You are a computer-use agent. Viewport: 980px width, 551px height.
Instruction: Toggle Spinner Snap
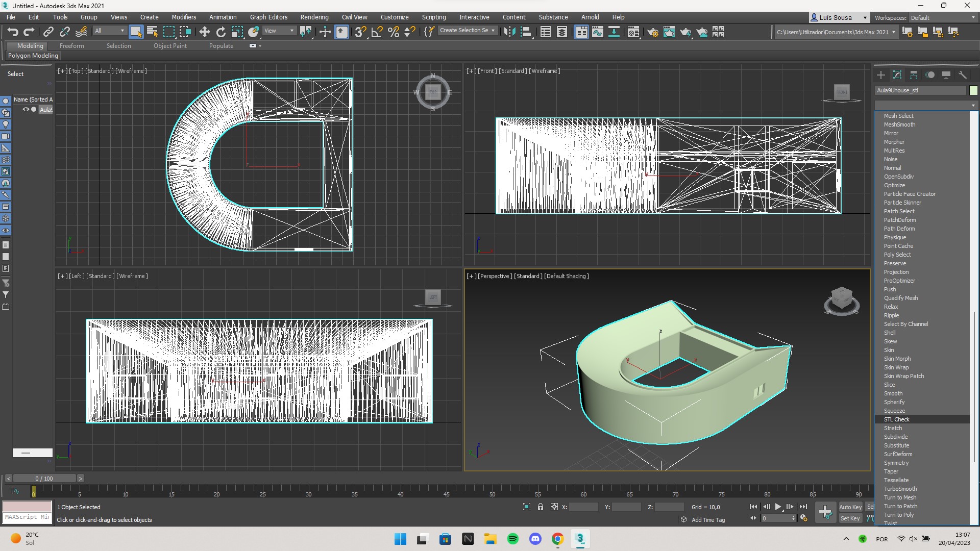tap(409, 32)
